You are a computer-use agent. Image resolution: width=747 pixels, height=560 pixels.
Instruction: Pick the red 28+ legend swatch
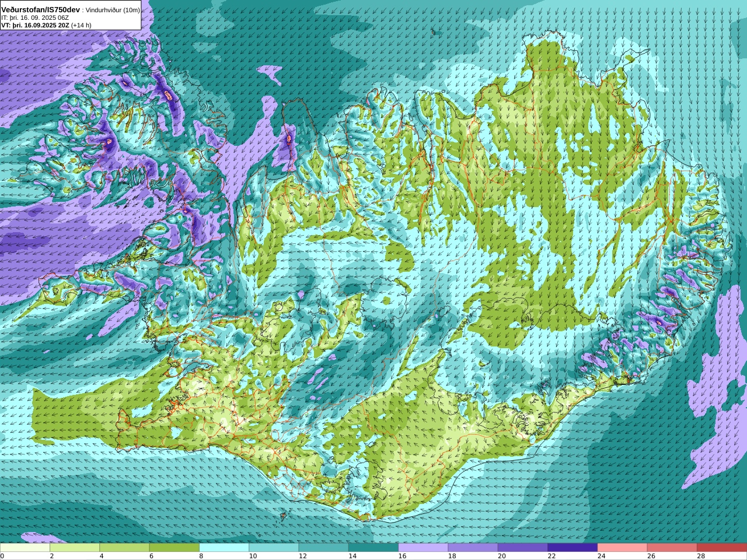click(722, 548)
